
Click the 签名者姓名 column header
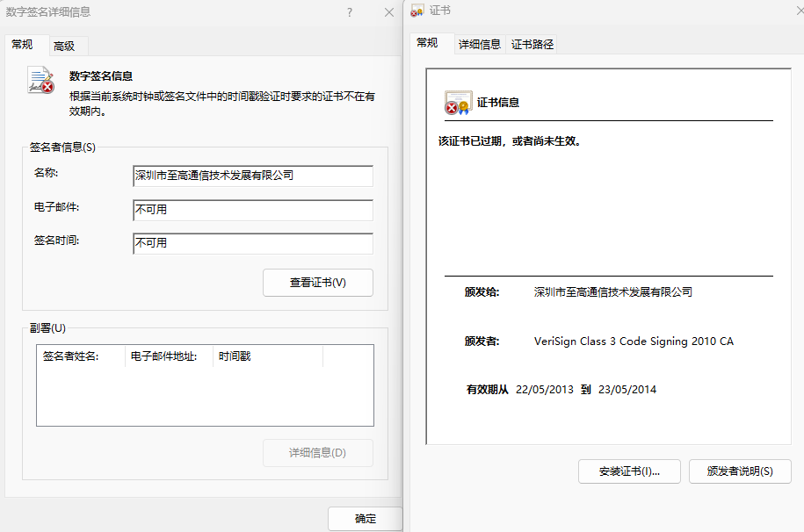point(81,356)
